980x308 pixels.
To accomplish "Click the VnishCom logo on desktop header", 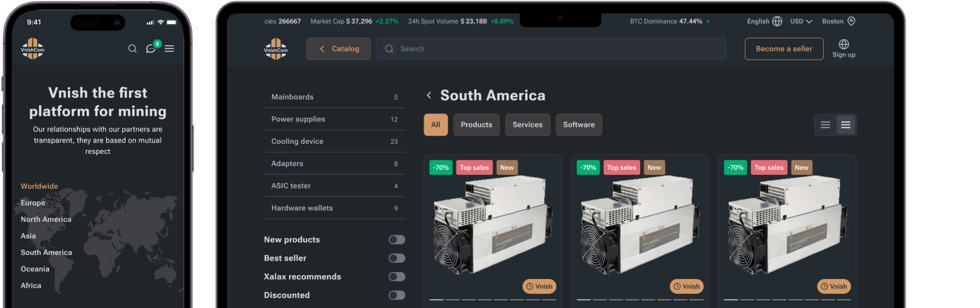I will (275, 49).
